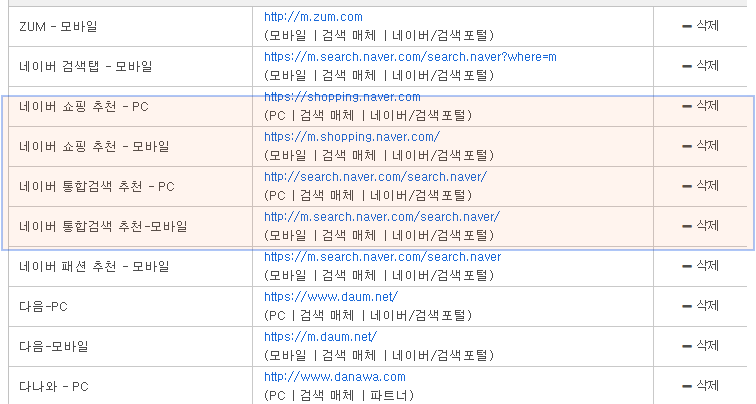The height and width of the screenshot is (404, 756).
Task: Open the https://shopping.naver.com link
Action: tap(342, 97)
